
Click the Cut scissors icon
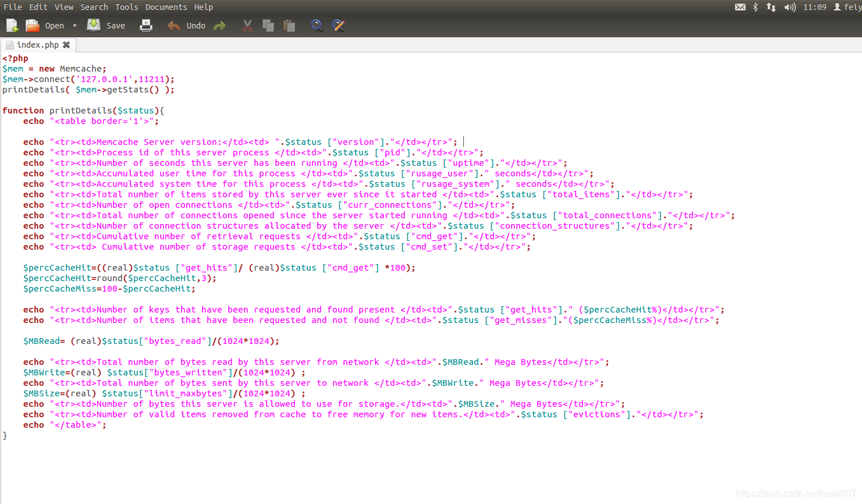pos(247,26)
